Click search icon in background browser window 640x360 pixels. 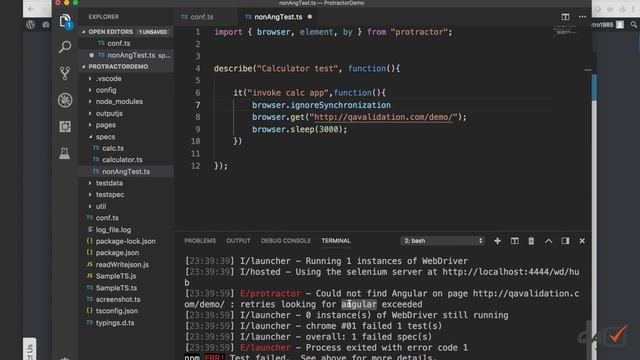633,25
